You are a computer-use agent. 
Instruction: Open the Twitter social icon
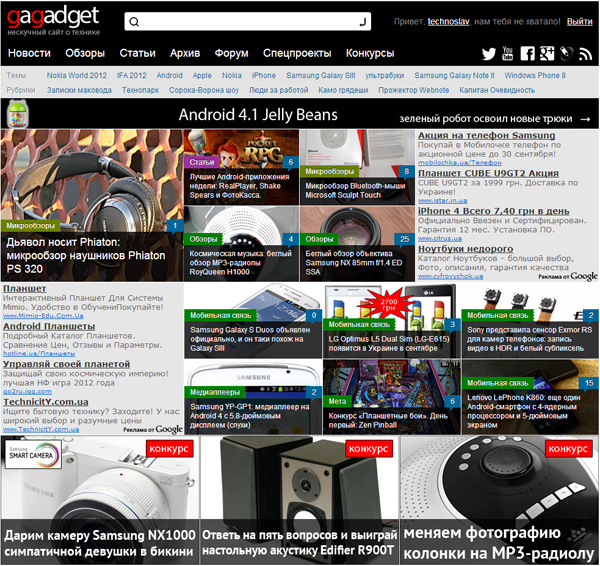489,54
